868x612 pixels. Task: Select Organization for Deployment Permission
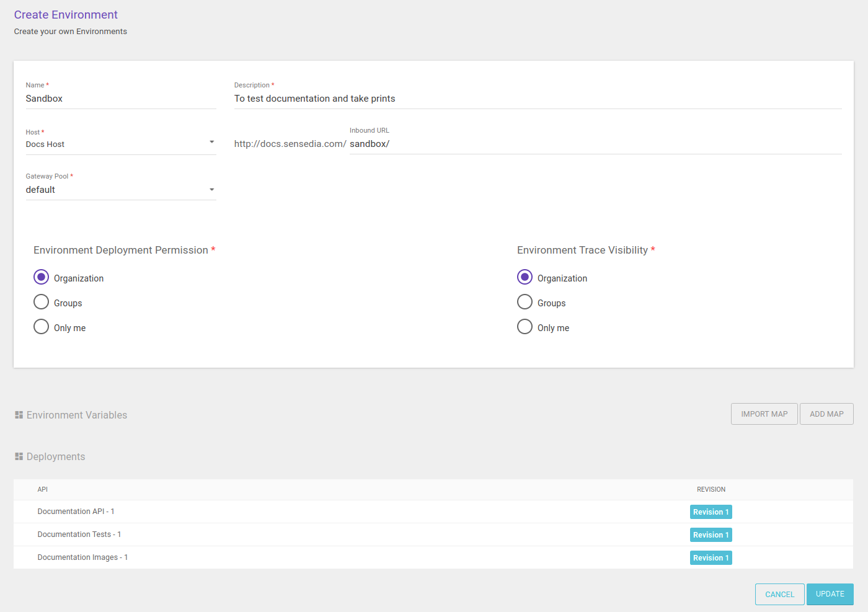click(x=41, y=277)
